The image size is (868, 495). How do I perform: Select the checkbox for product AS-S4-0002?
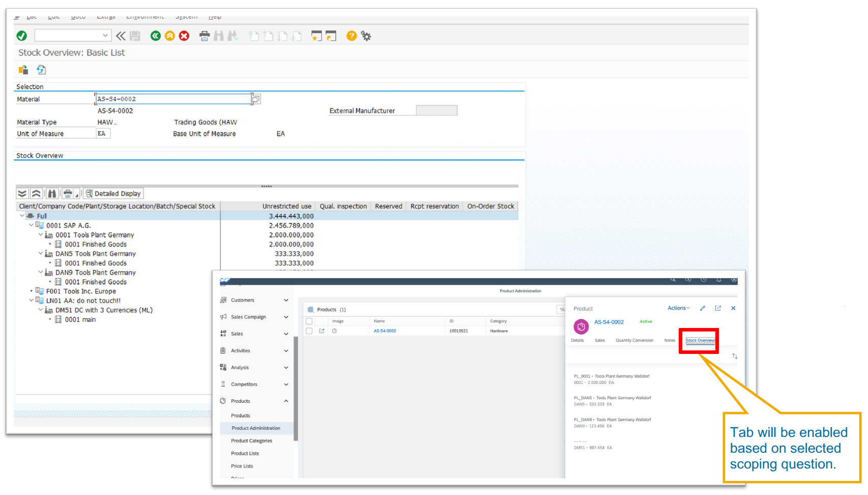pyautogui.click(x=309, y=331)
